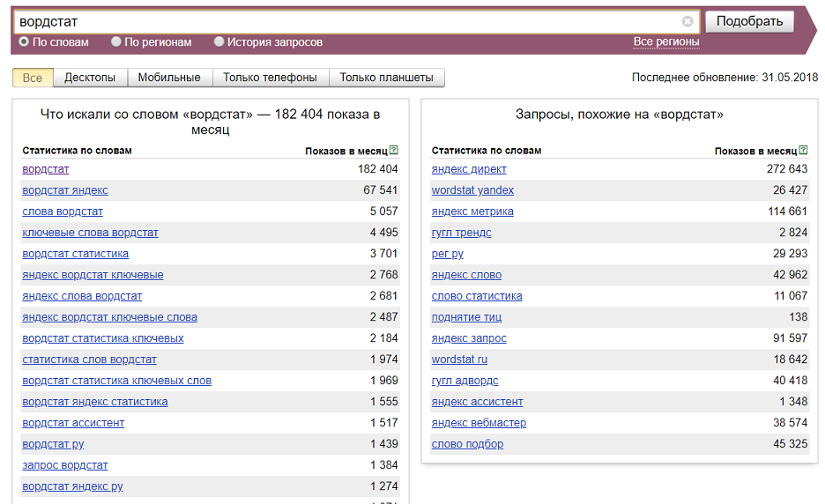The width and height of the screenshot is (825, 504).
Task: Switch to 'Только планшеты' tab
Action: coord(386,78)
